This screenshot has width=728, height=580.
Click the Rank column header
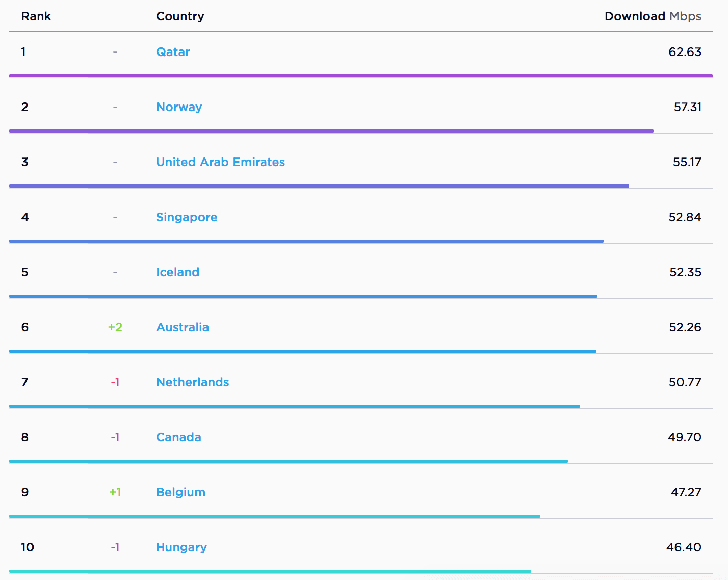click(x=36, y=16)
